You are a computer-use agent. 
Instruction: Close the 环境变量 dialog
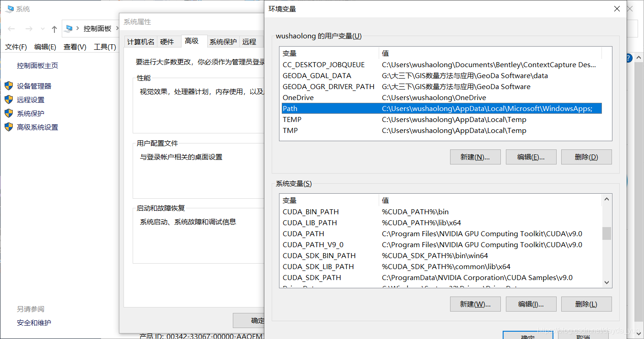point(617,9)
